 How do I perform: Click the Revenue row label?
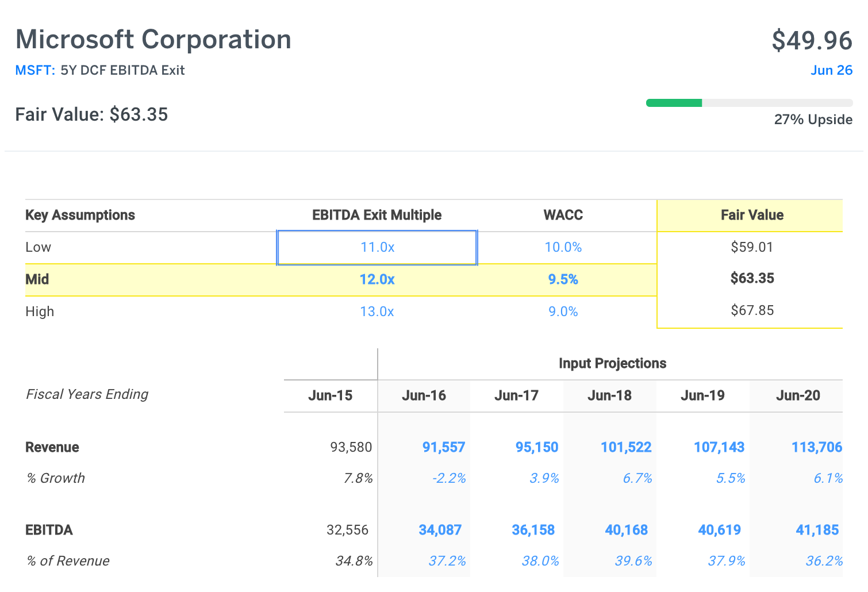(x=52, y=448)
